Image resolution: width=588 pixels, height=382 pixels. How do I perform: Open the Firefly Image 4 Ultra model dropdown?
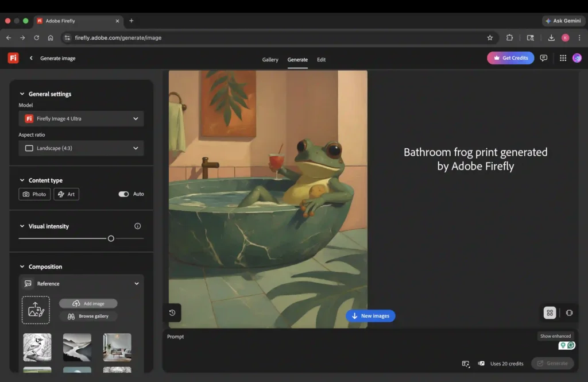[81, 119]
